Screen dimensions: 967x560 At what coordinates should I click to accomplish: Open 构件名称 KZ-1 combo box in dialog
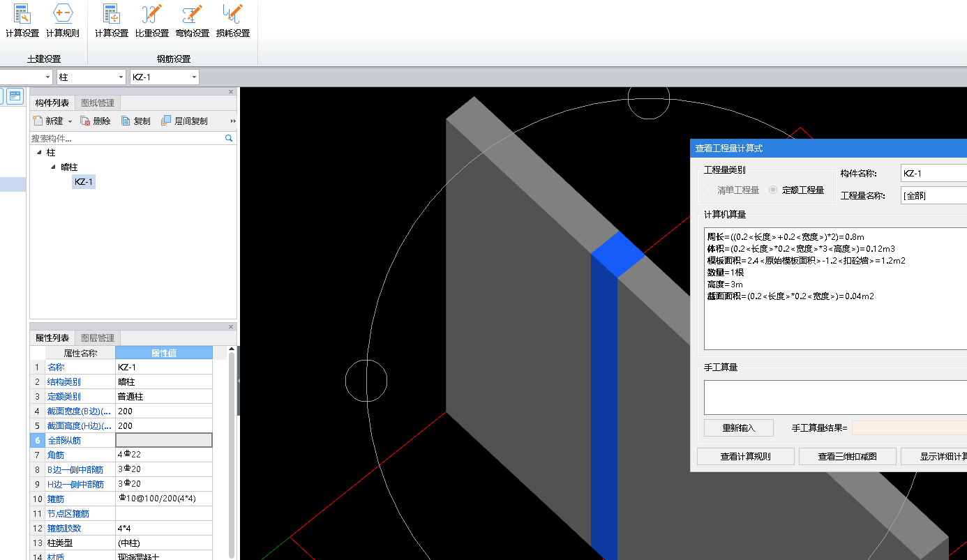(934, 174)
